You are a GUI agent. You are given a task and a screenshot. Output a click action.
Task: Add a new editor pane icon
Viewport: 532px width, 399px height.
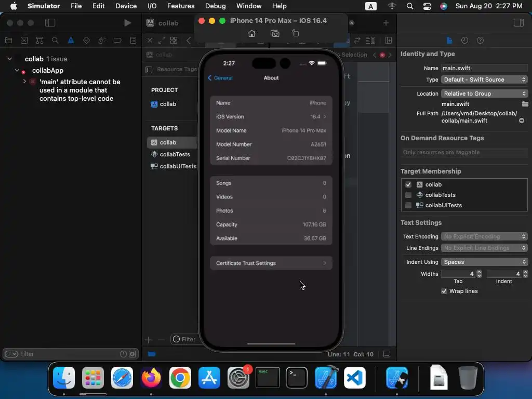(x=389, y=41)
